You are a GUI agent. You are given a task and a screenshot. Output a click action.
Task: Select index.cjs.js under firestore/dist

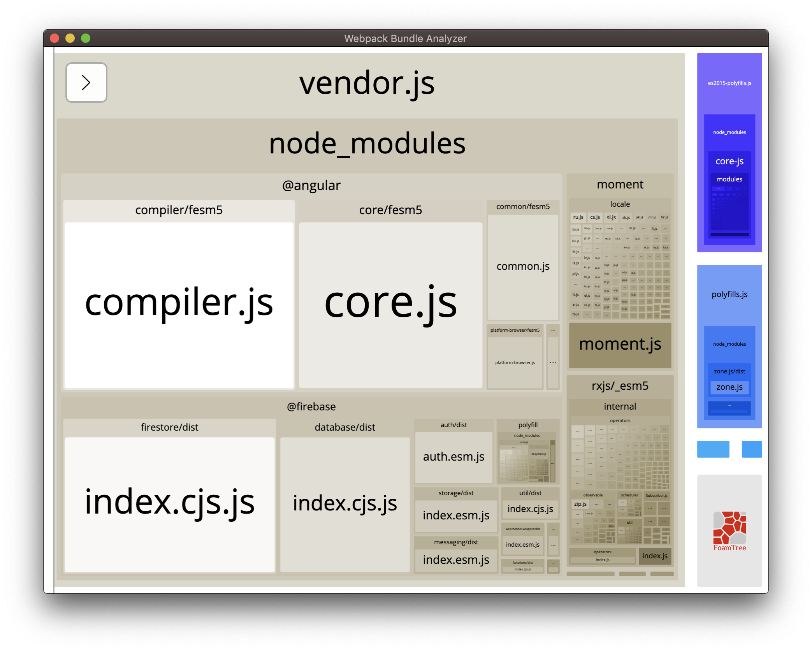pyautogui.click(x=169, y=504)
